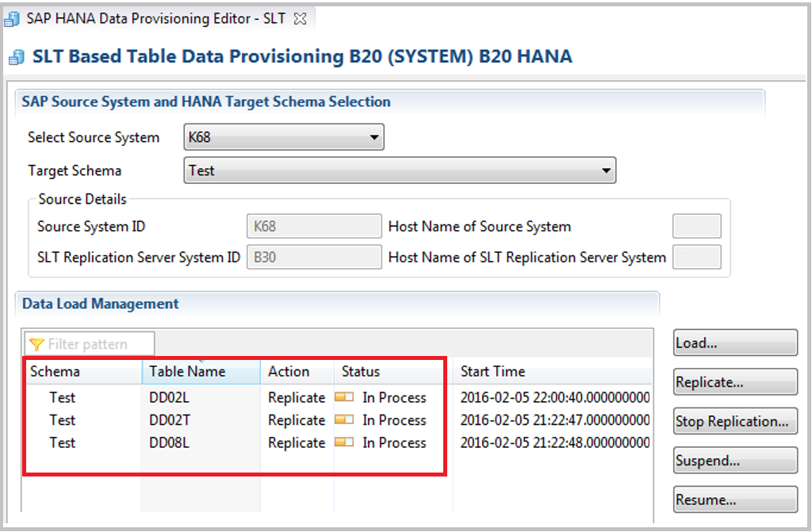
Task: Click the Replicate button
Action: [x=734, y=381]
